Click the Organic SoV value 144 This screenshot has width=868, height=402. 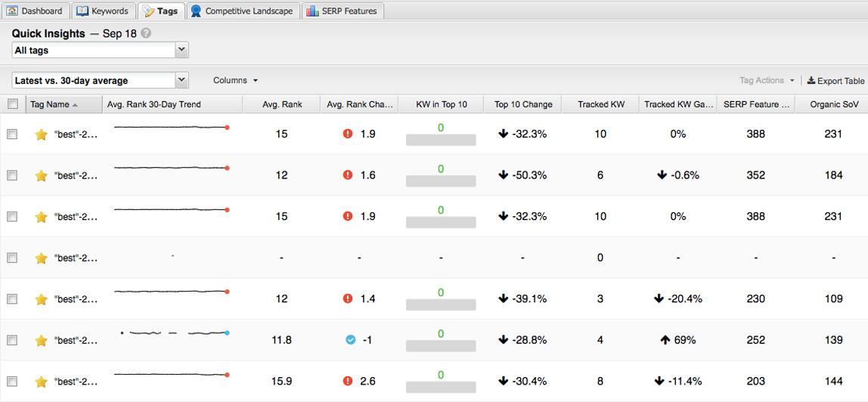tap(833, 382)
